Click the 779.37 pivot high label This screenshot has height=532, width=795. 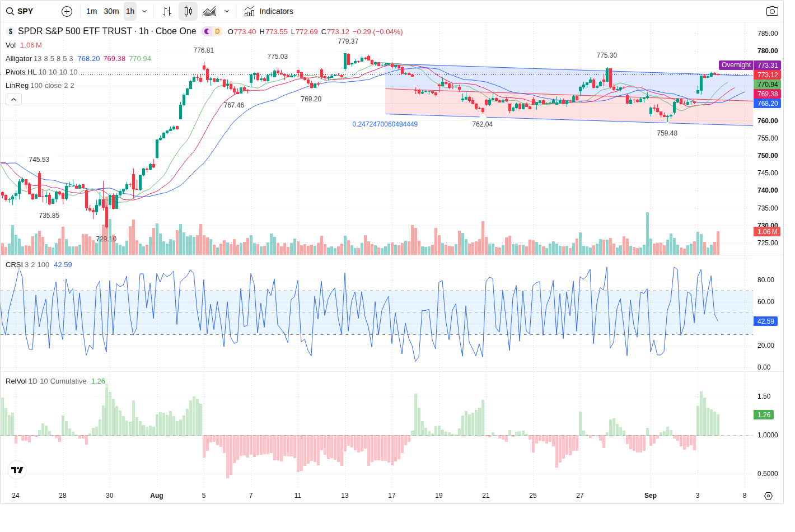click(x=348, y=41)
